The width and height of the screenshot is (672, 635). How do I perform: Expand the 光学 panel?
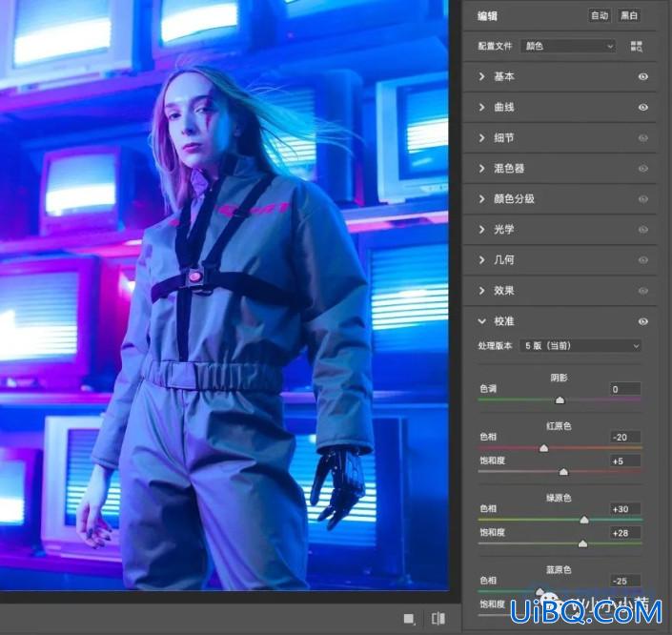(481, 230)
